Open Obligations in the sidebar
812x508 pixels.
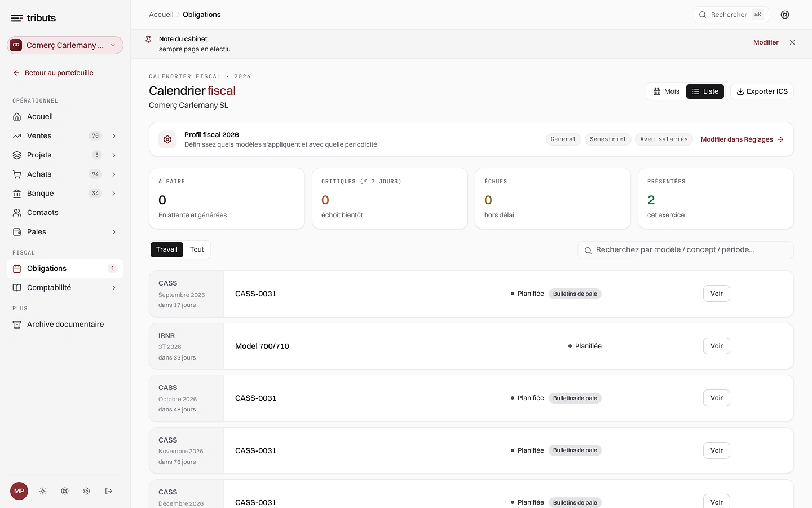tap(65, 269)
